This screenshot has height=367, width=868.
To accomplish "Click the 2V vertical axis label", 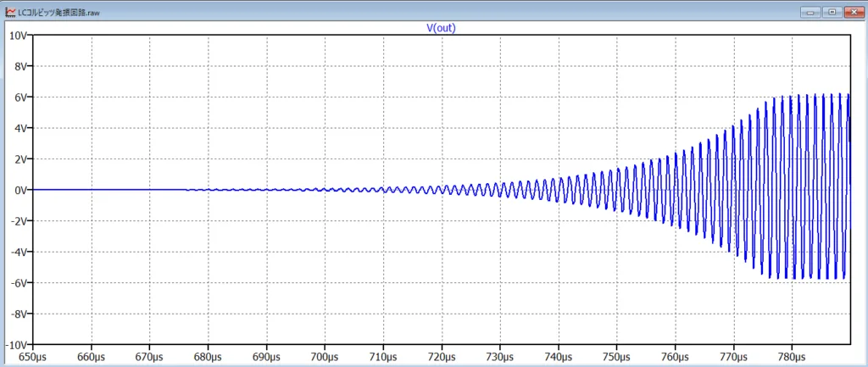I will (19, 159).
